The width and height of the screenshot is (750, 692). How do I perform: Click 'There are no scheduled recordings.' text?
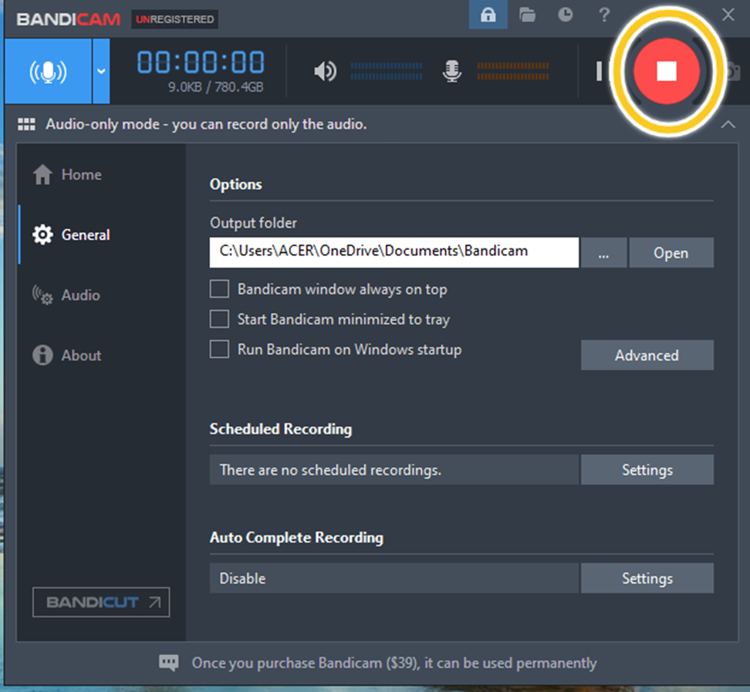331,470
